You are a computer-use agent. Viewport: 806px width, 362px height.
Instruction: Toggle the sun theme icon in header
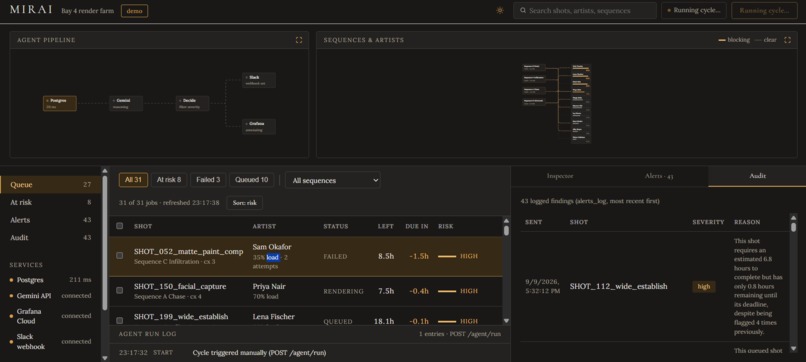500,10
